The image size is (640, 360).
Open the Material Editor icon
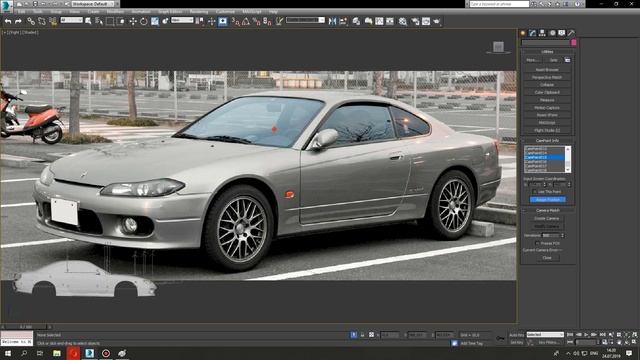[x=403, y=21]
